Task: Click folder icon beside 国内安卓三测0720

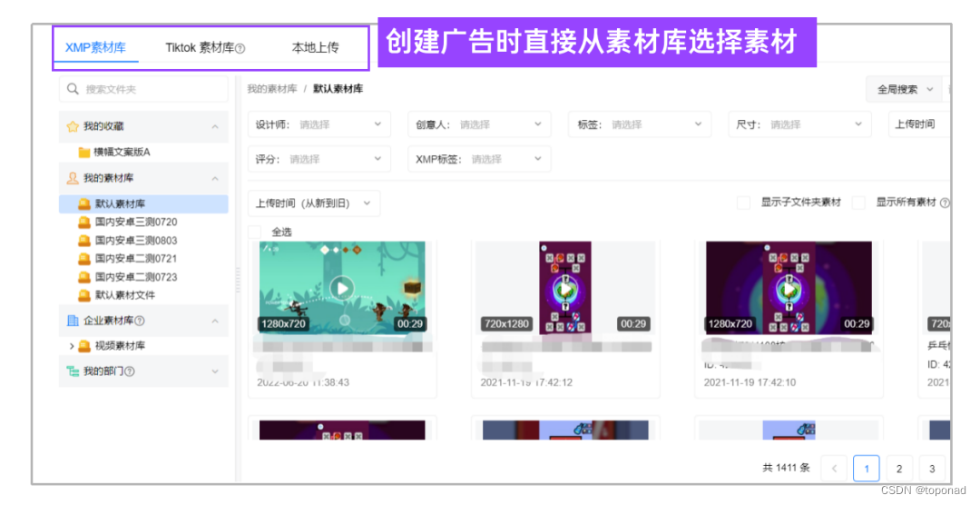Action: point(84,223)
